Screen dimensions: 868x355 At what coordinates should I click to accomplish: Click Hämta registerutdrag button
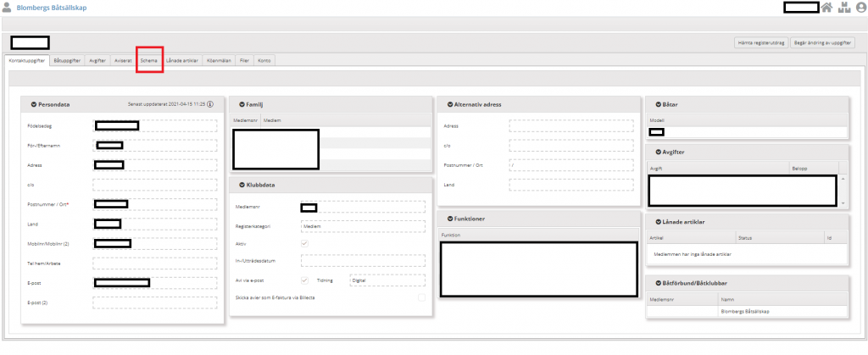760,42
